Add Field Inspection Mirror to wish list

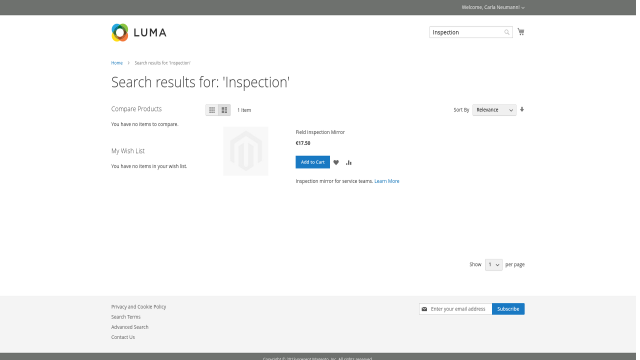(x=336, y=162)
